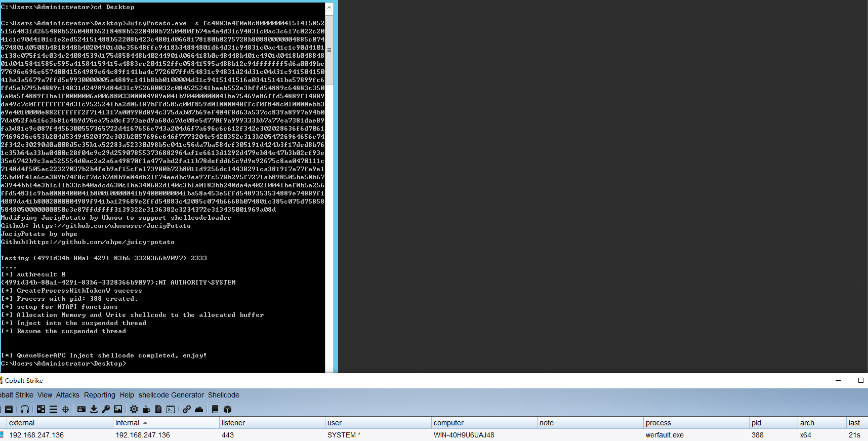Switch to Session Table view icon

tap(53, 409)
